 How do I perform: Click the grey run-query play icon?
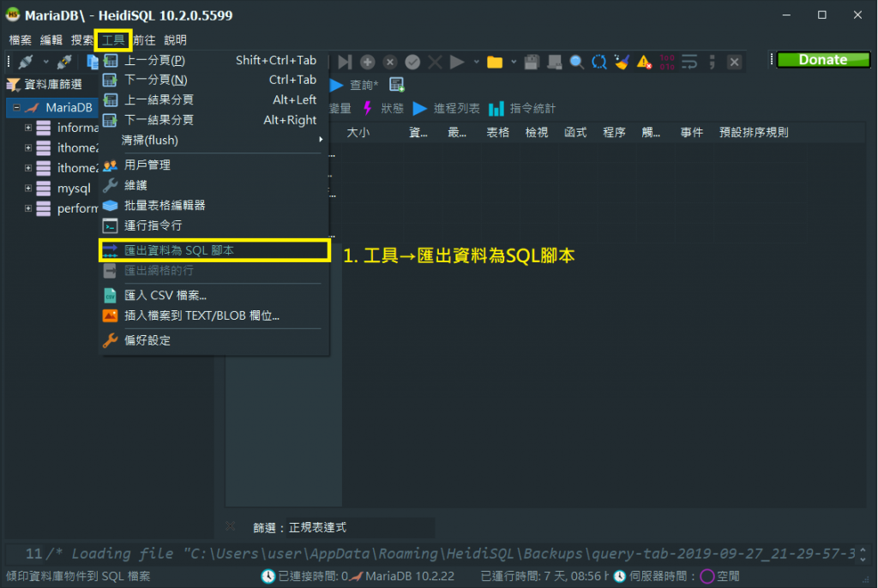click(x=458, y=62)
